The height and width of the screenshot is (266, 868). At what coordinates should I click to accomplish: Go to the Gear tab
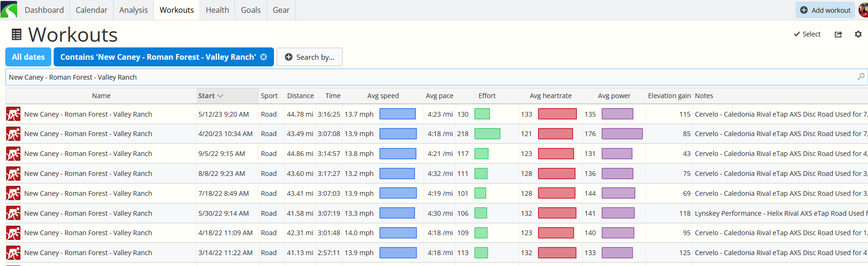(281, 10)
